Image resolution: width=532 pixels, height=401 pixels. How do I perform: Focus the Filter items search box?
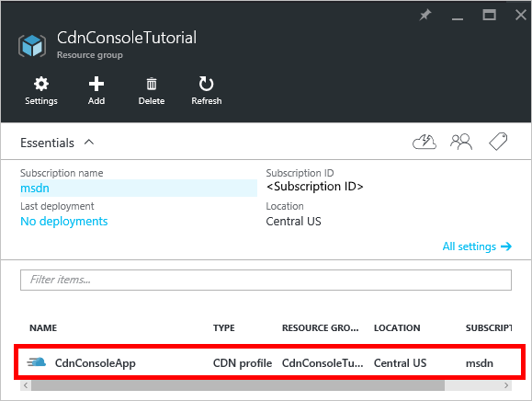(266, 281)
